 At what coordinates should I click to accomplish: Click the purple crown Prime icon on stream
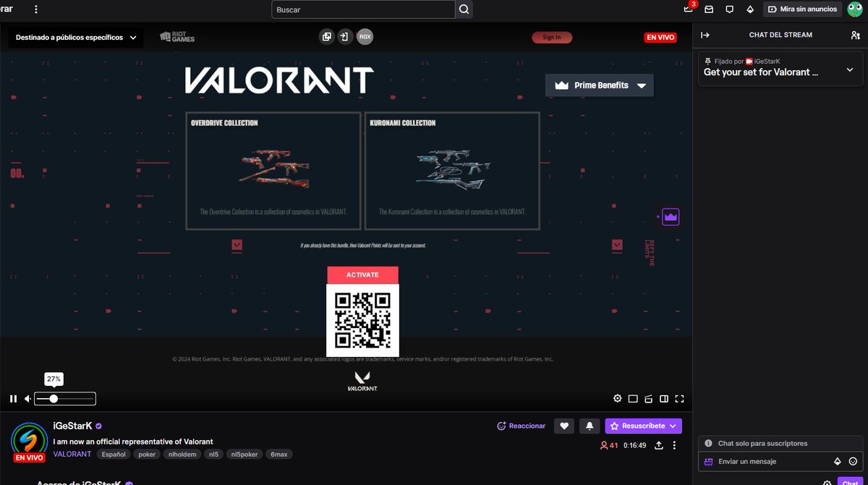pos(671,216)
